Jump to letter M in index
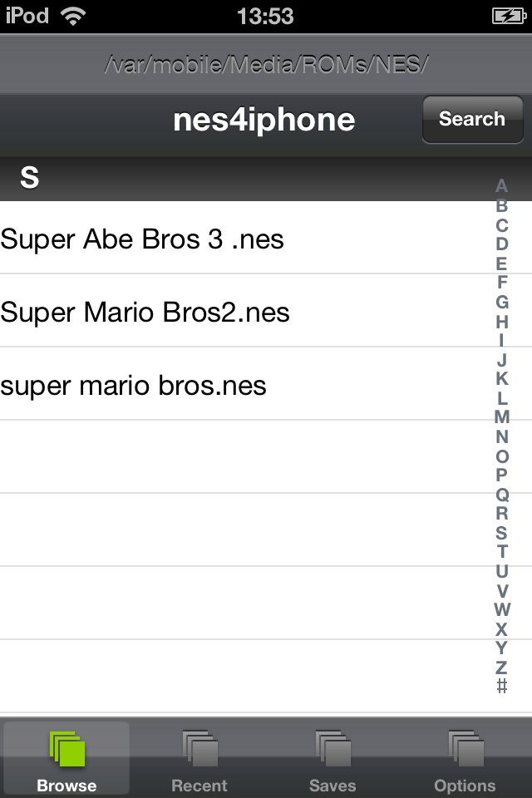 tap(501, 417)
